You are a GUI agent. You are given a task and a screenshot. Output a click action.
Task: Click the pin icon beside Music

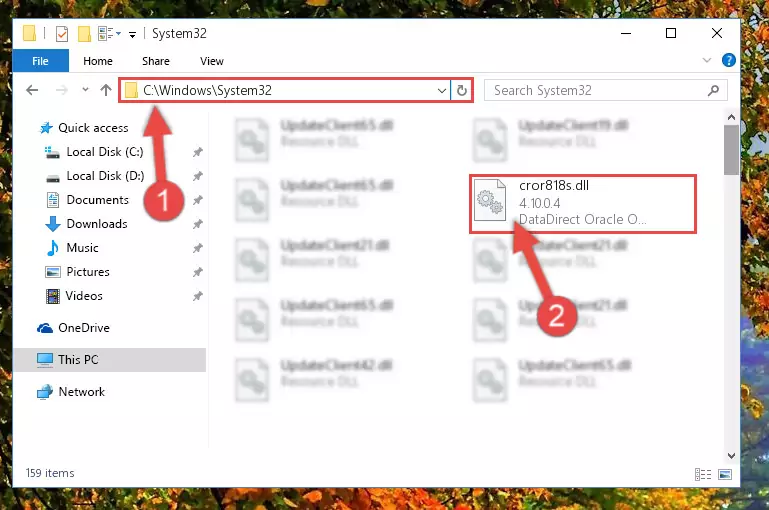coord(198,248)
